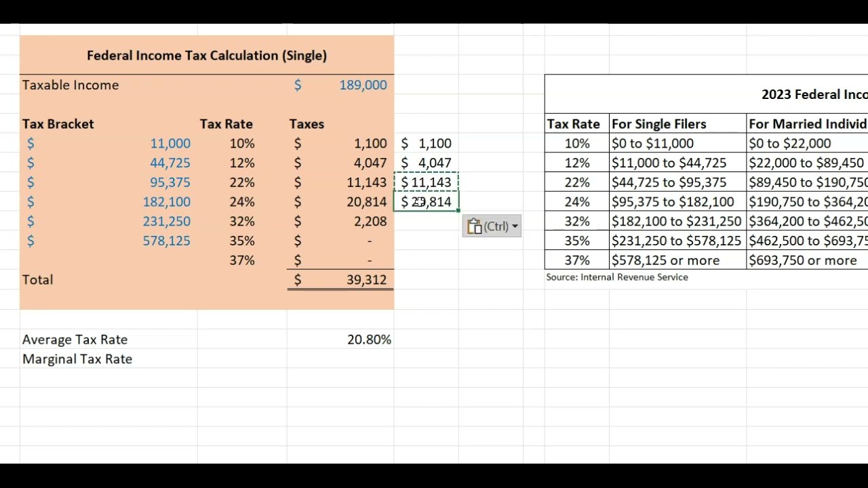Click the tax bracket cell 11,000
The height and width of the screenshot is (488, 868).
[x=108, y=144]
